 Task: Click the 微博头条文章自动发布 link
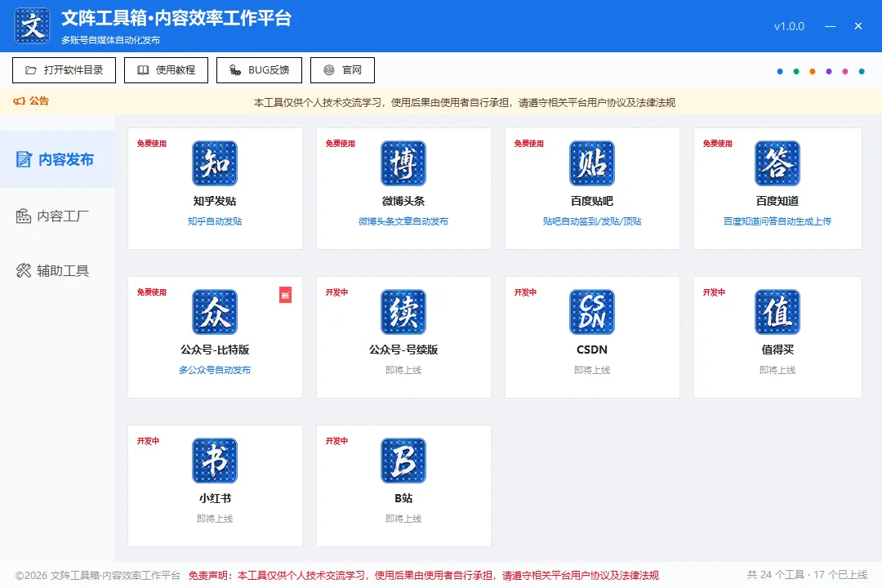click(403, 221)
